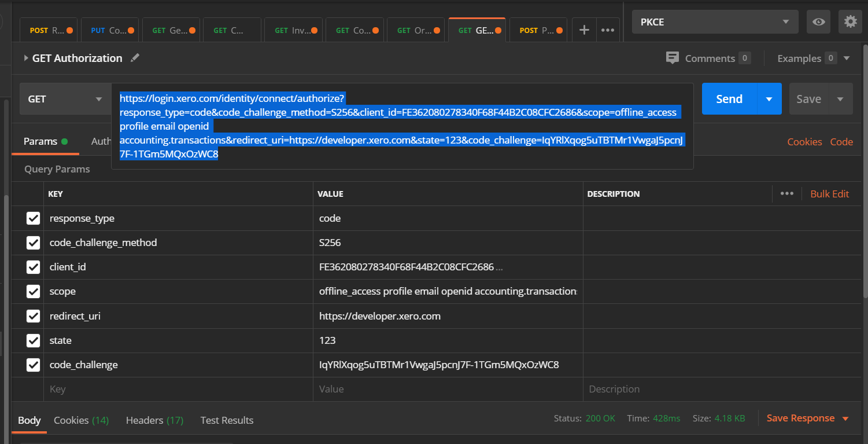Uncheck the scope parameter

click(33, 291)
